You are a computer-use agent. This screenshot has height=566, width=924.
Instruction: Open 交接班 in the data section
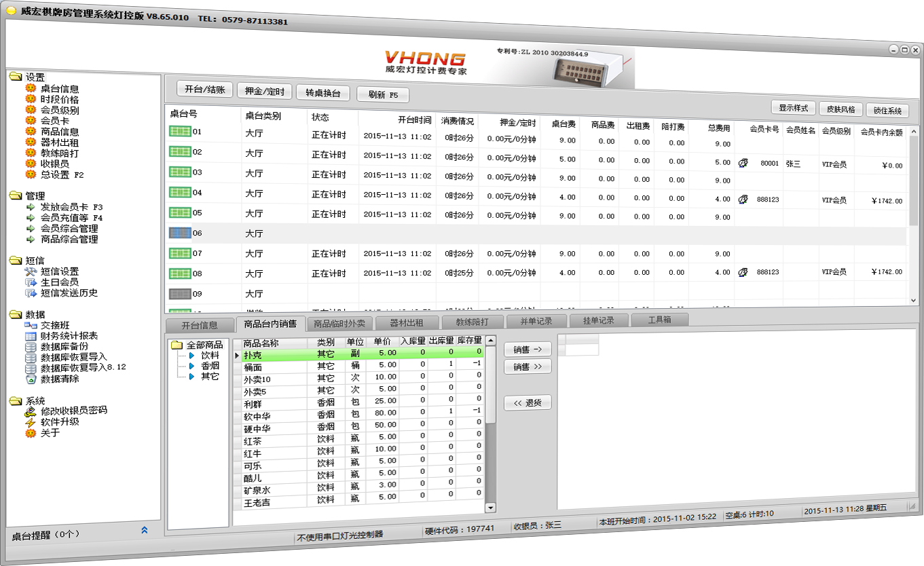coord(54,325)
